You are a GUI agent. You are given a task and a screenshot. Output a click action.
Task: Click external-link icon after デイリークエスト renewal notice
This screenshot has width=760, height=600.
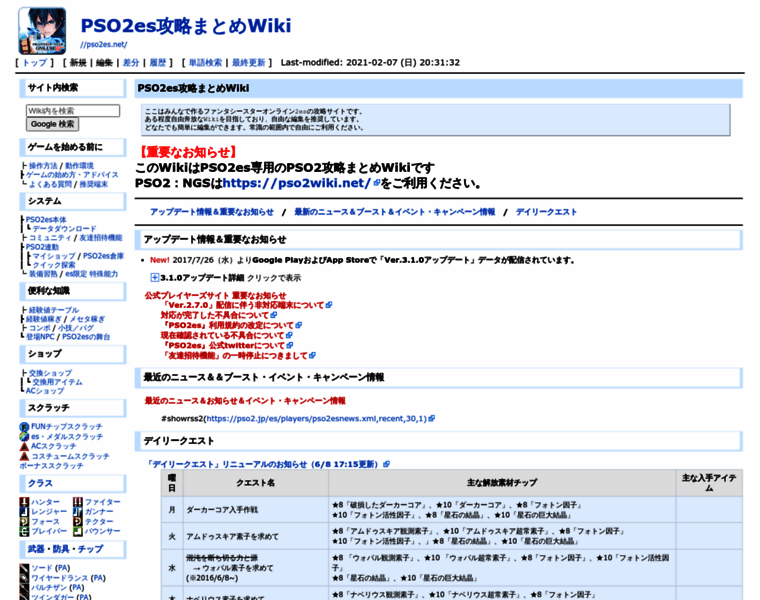pyautogui.click(x=386, y=464)
